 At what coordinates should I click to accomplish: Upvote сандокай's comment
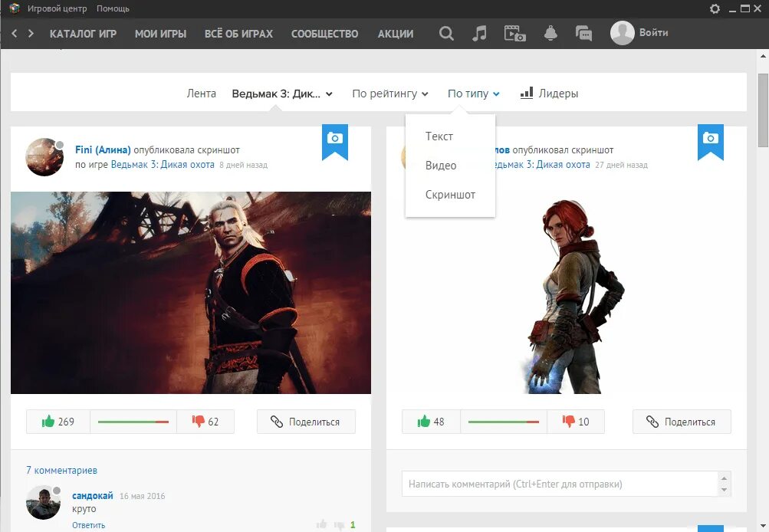click(x=322, y=524)
